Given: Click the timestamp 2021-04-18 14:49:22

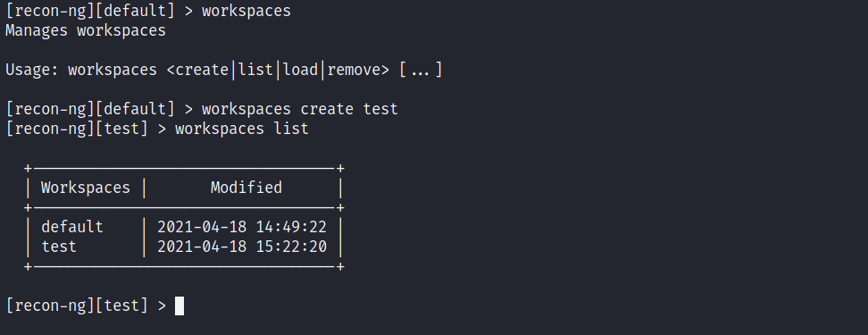Looking at the screenshot, I should pos(242,227).
